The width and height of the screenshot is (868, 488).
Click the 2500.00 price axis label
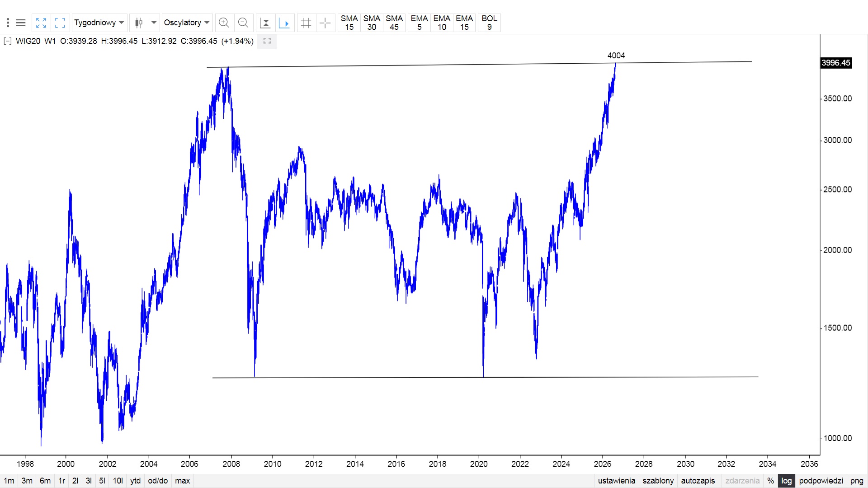point(838,189)
